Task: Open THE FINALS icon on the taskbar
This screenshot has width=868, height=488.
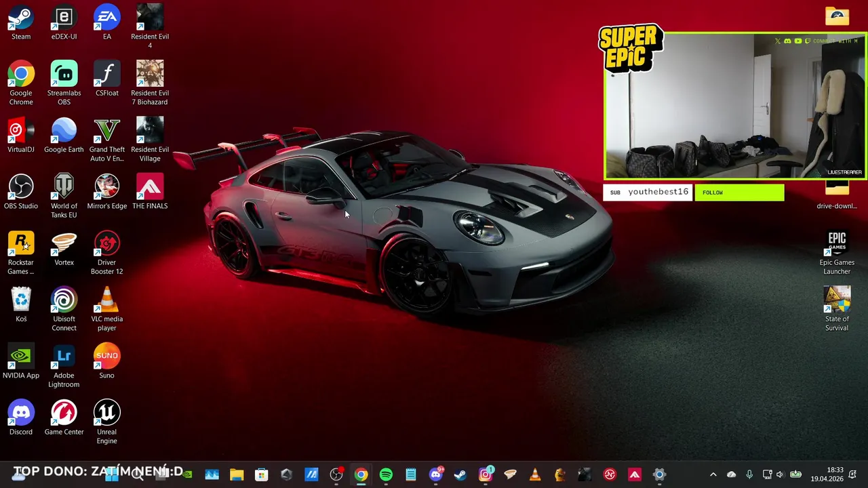Action: point(634,474)
